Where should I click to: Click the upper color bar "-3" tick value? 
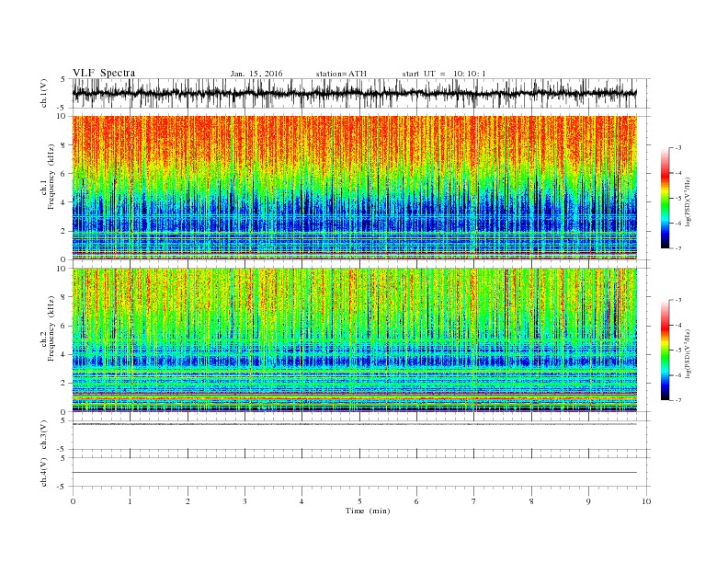(677, 148)
